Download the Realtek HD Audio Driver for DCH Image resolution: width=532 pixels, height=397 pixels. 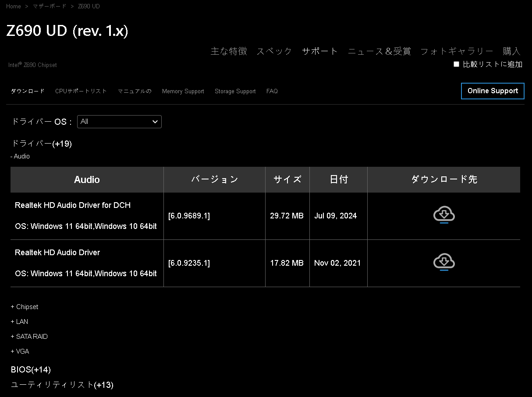[x=444, y=214]
